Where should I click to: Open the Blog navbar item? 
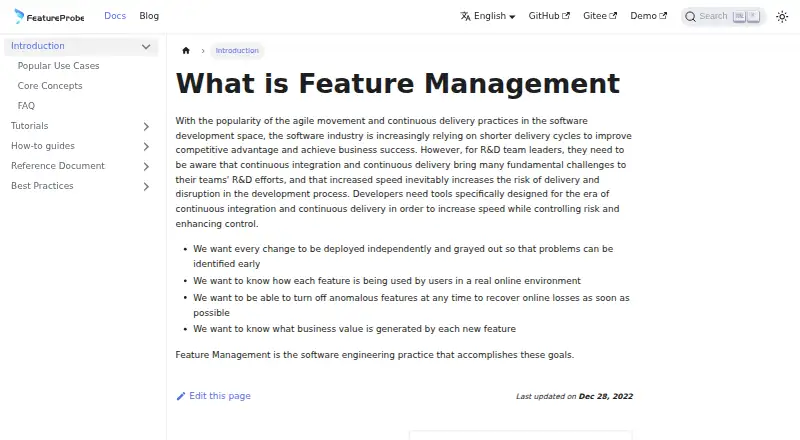tap(149, 16)
